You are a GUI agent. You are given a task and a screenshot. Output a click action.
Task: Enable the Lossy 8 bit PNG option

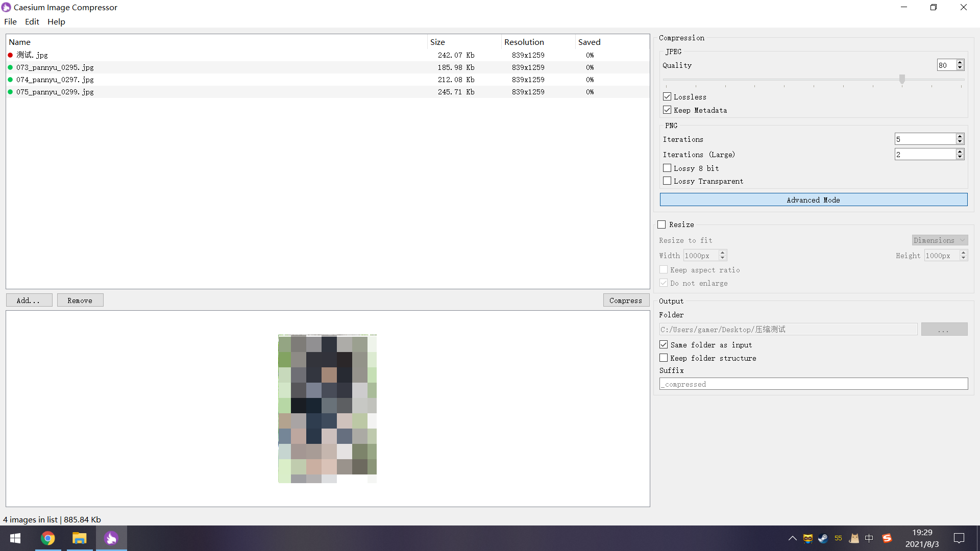pos(667,168)
